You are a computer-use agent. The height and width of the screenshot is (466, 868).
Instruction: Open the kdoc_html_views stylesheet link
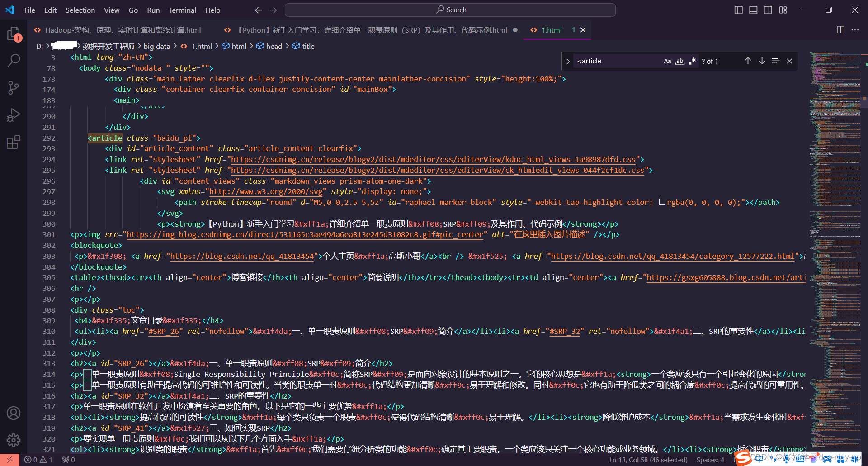(433, 159)
